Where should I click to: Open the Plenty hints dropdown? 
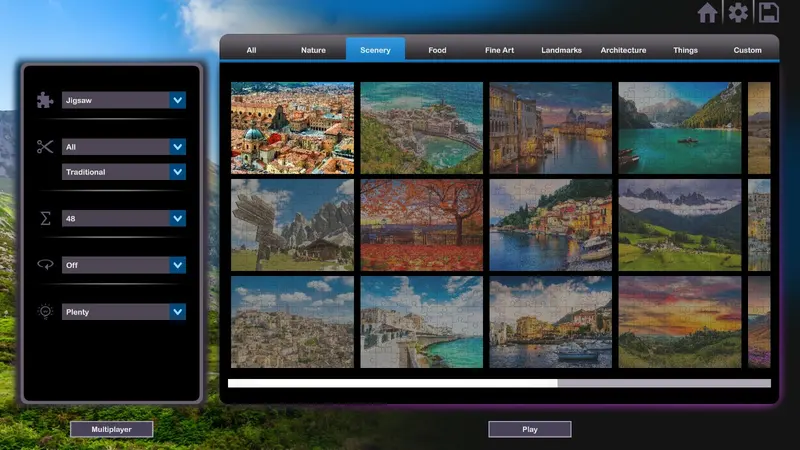coord(123,312)
